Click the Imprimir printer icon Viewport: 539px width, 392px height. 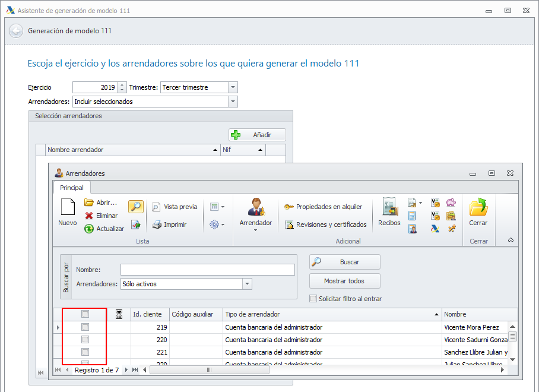157,225
